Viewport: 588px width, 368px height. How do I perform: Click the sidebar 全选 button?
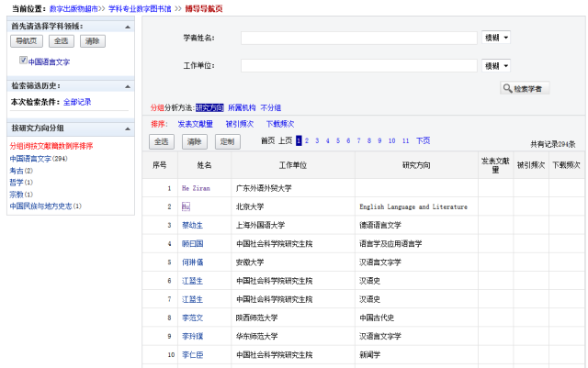point(62,41)
